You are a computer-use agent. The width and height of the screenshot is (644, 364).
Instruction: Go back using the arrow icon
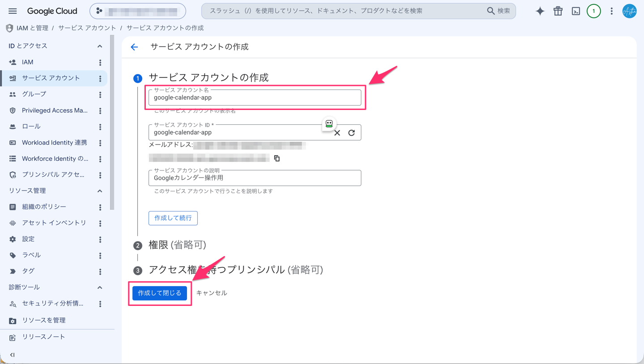(x=135, y=47)
